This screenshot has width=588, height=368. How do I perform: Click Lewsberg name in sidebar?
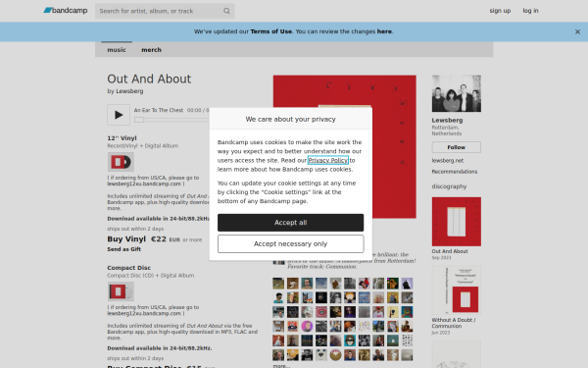(x=447, y=120)
